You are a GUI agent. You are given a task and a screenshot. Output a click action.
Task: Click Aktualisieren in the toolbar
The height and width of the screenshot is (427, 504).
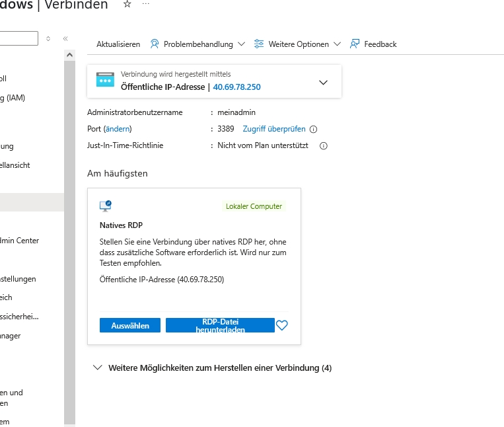(x=118, y=44)
